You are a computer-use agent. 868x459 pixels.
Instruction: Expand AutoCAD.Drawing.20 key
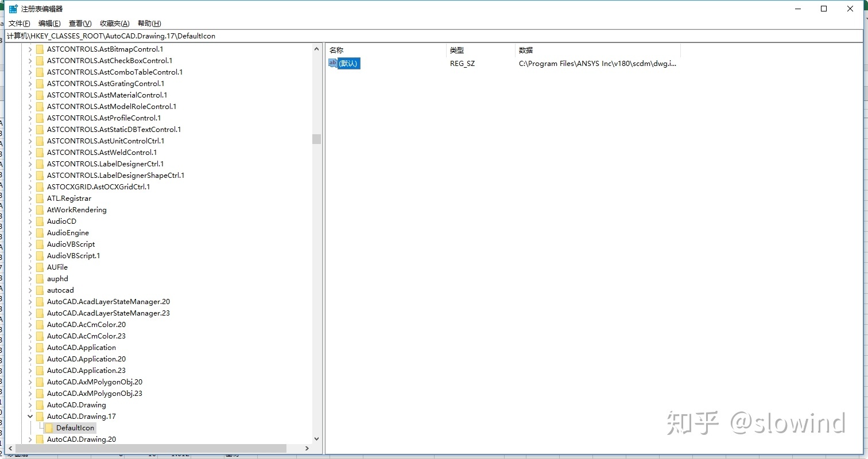[30, 439]
